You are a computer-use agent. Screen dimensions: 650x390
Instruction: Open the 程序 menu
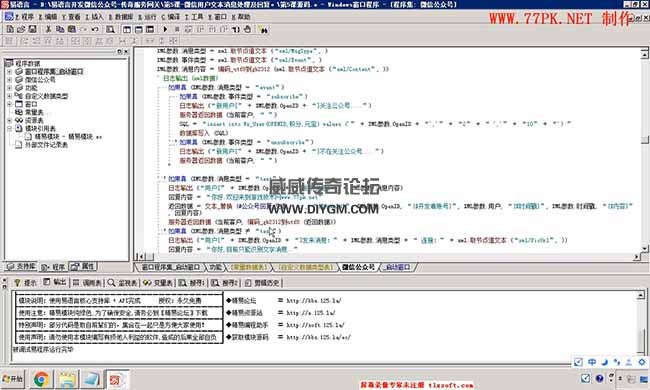pyautogui.click(x=25, y=17)
